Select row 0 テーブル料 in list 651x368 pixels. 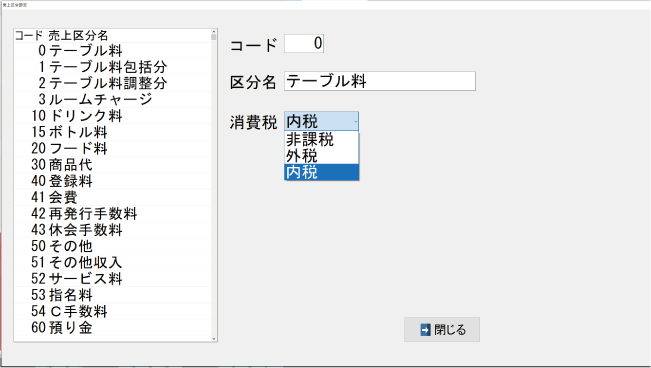[x=113, y=51]
